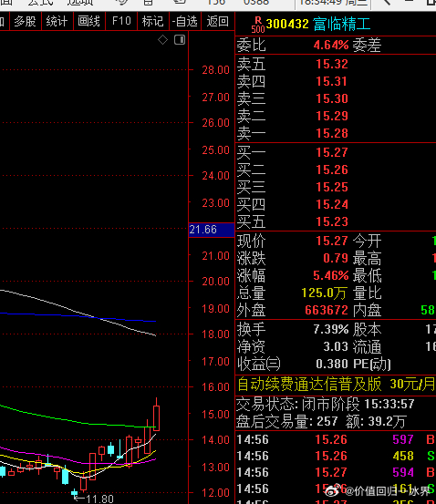Click the 28.00 price axis label
This screenshot has height=504, width=436.
tap(215, 70)
